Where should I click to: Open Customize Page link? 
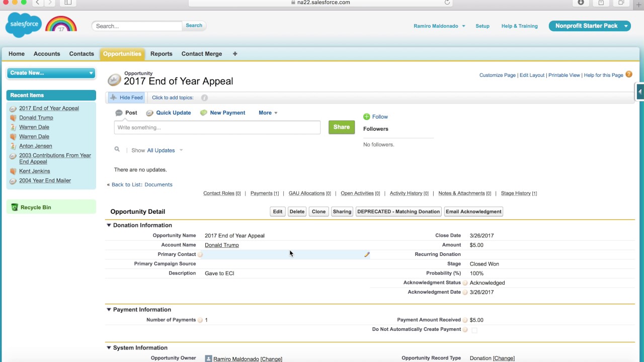coord(498,75)
